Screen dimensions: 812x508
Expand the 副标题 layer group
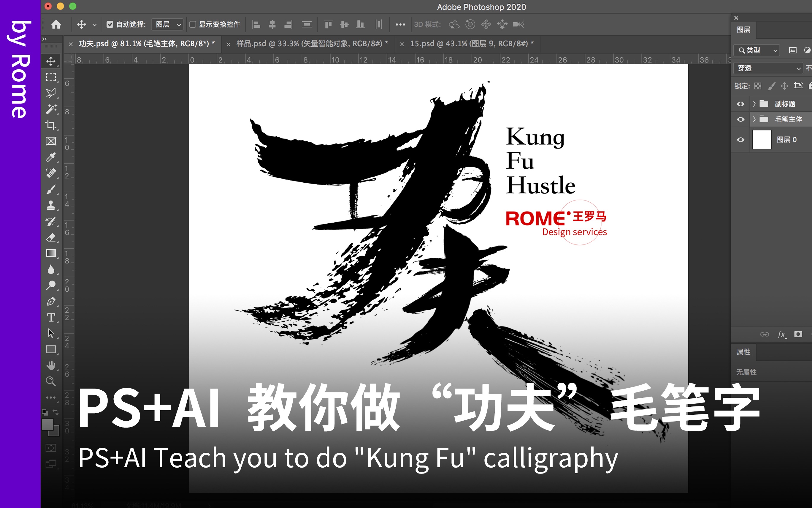tap(754, 104)
